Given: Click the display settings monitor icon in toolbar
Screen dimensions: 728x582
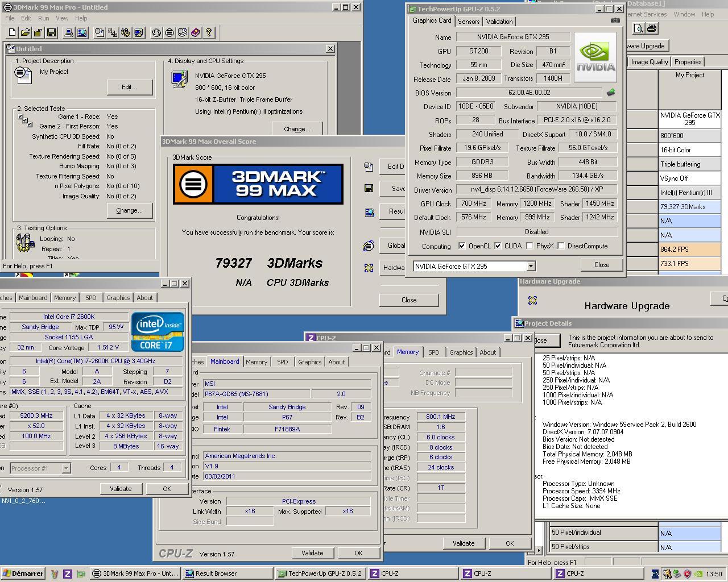Looking at the screenshot, I should coord(139,33).
